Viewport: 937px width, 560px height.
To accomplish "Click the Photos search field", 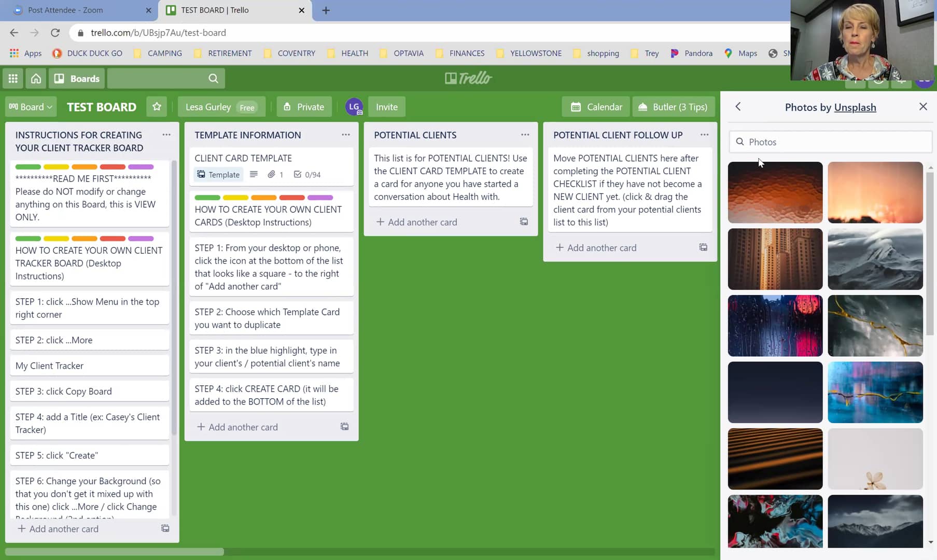I will click(x=830, y=142).
